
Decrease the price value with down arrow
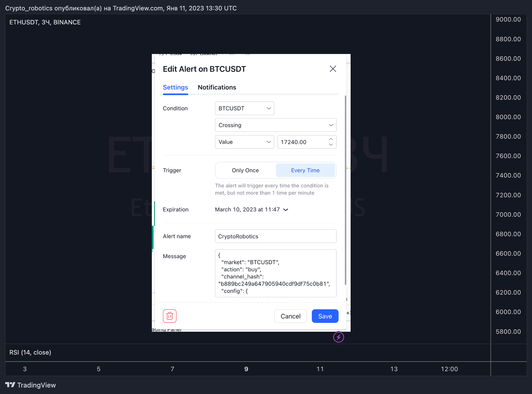click(331, 145)
